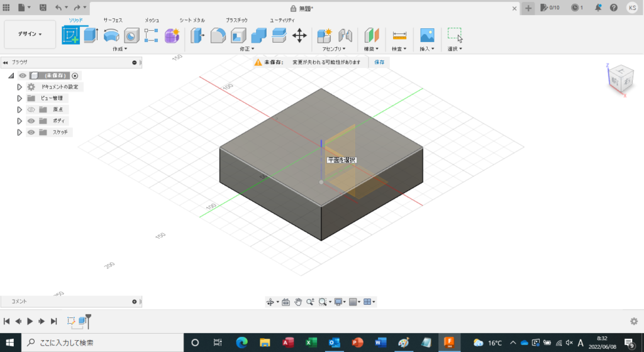Open the 挿入 dropdown menu
The width and height of the screenshot is (644, 352).
[x=427, y=49]
